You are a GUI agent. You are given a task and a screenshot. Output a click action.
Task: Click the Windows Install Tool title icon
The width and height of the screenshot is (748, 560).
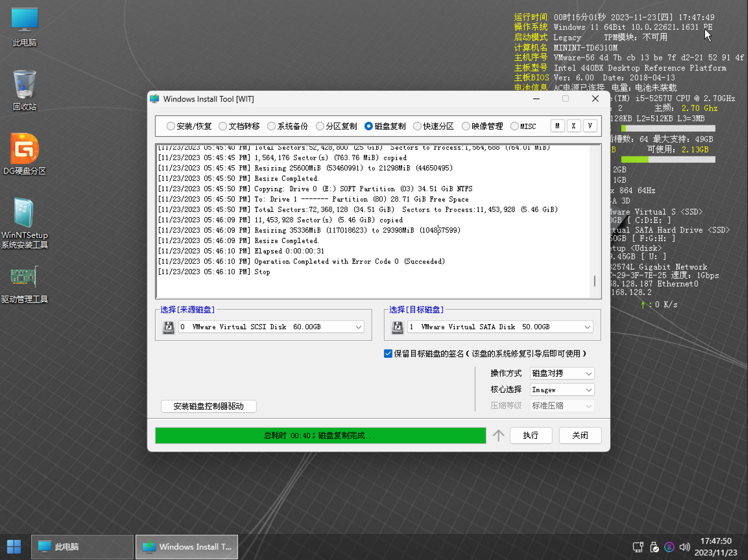(x=154, y=99)
